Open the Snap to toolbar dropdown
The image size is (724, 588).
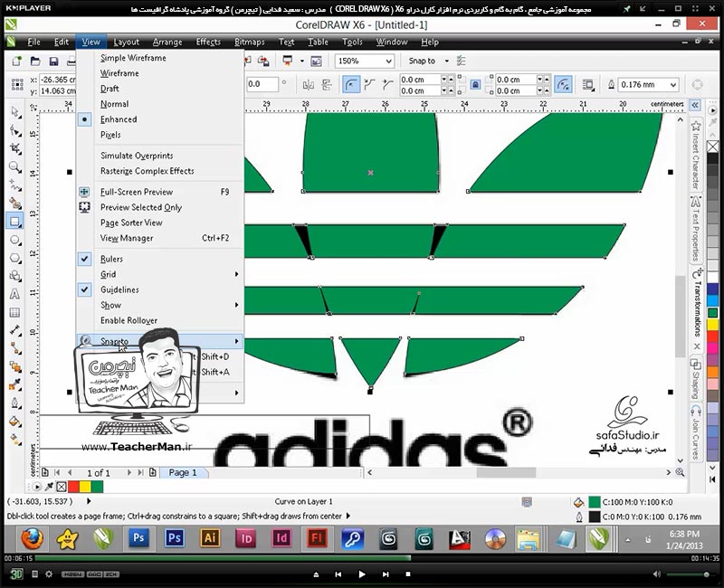(x=446, y=61)
